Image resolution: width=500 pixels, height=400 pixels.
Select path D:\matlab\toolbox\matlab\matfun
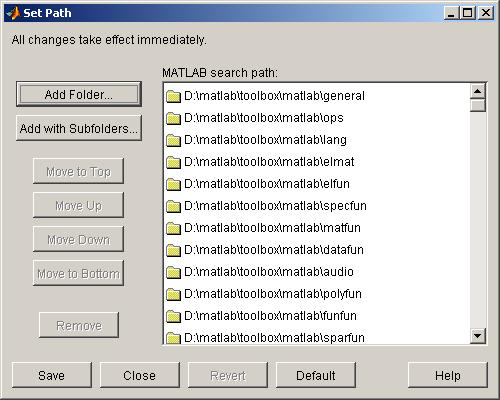pos(272,228)
